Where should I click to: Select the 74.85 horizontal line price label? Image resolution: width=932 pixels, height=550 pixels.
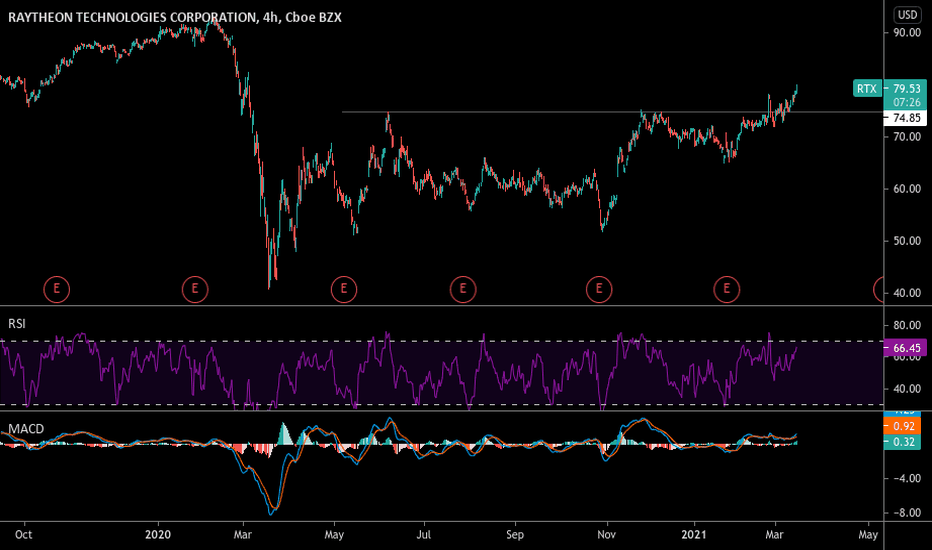906,118
